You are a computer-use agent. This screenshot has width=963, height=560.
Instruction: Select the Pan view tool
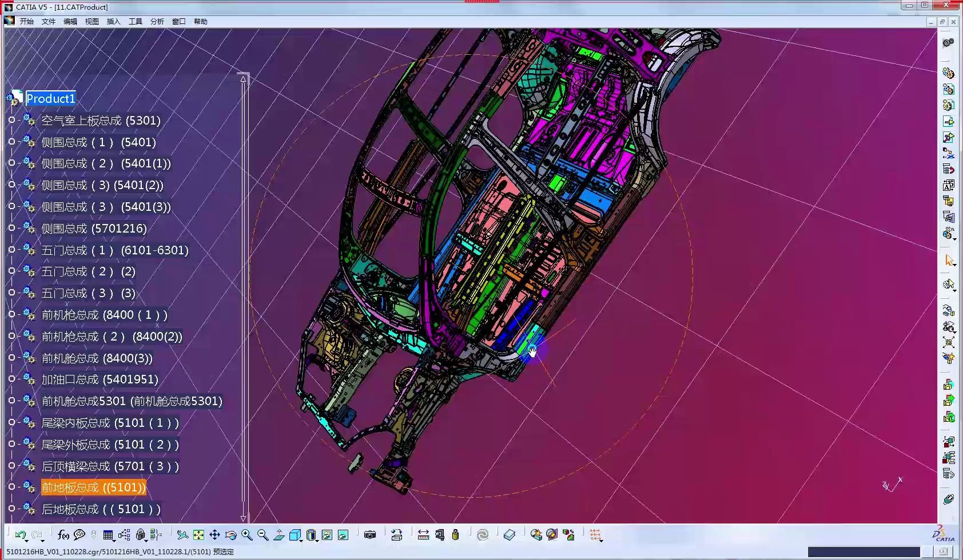click(x=214, y=535)
